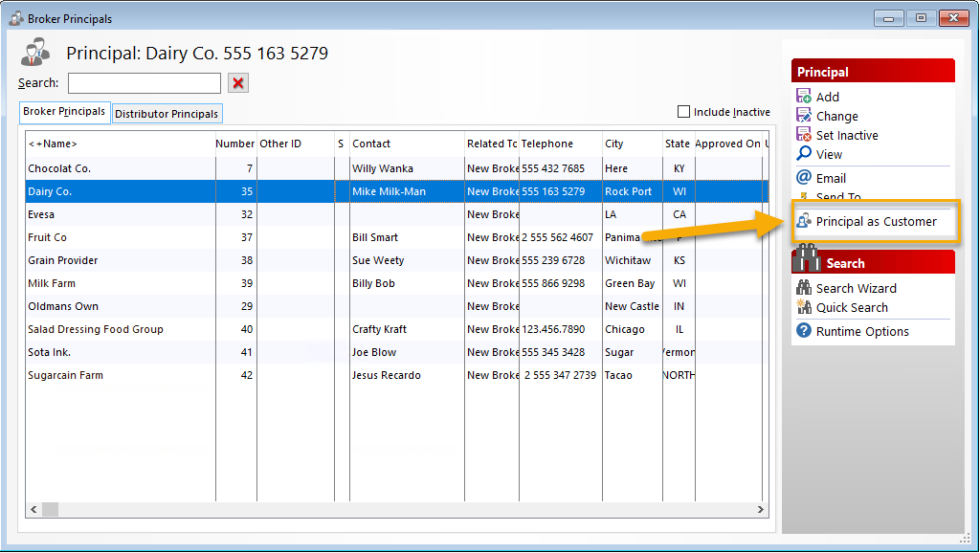The width and height of the screenshot is (980, 553).
Task: Select the Fruit Co row
Action: [x=397, y=237]
